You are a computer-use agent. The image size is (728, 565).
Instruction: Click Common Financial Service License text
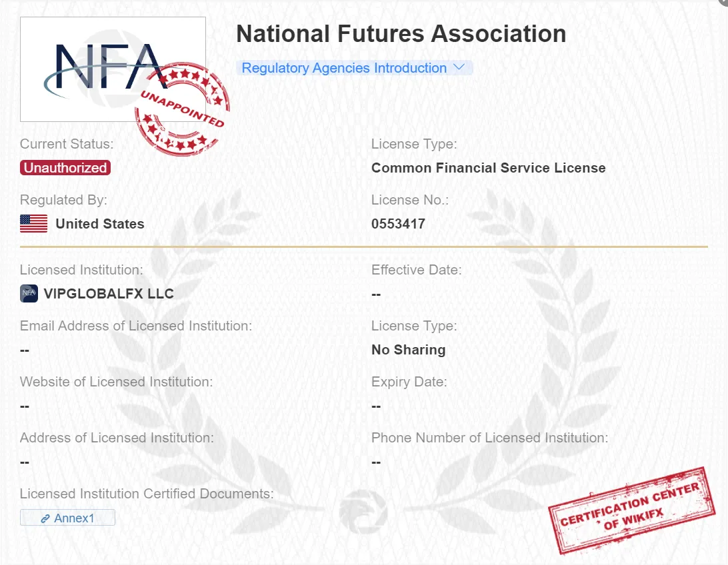(x=489, y=167)
